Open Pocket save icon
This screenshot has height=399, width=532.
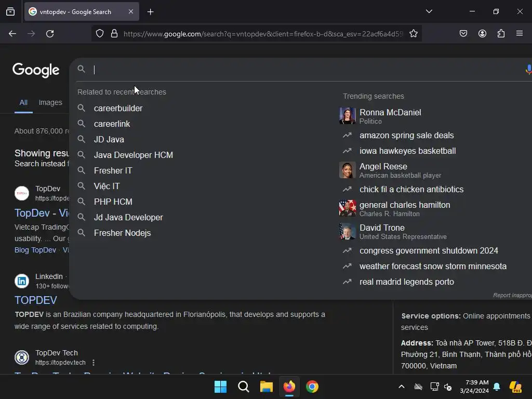point(463,34)
